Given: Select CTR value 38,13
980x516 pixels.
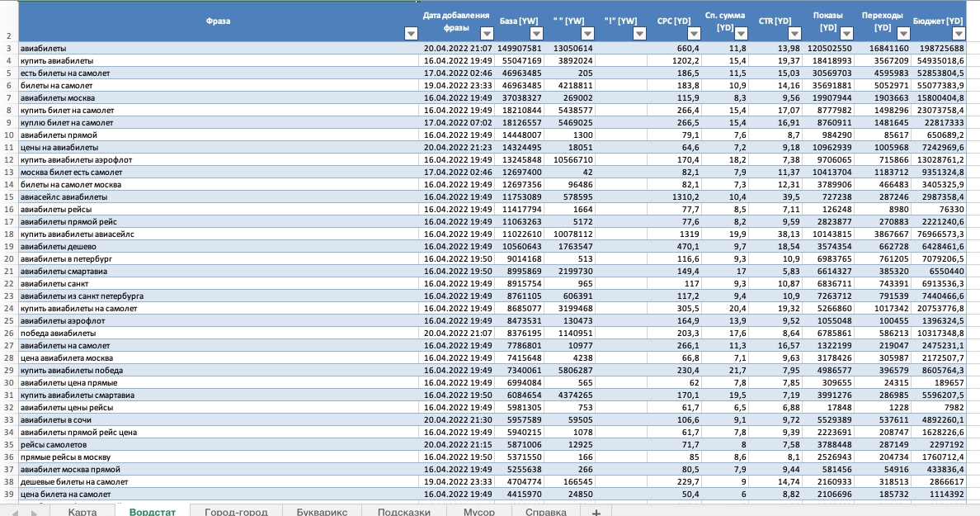Looking at the screenshot, I should pos(775,234).
